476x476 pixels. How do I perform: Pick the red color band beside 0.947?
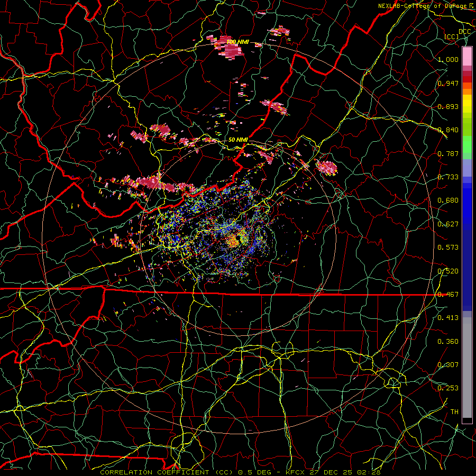[x=467, y=79]
